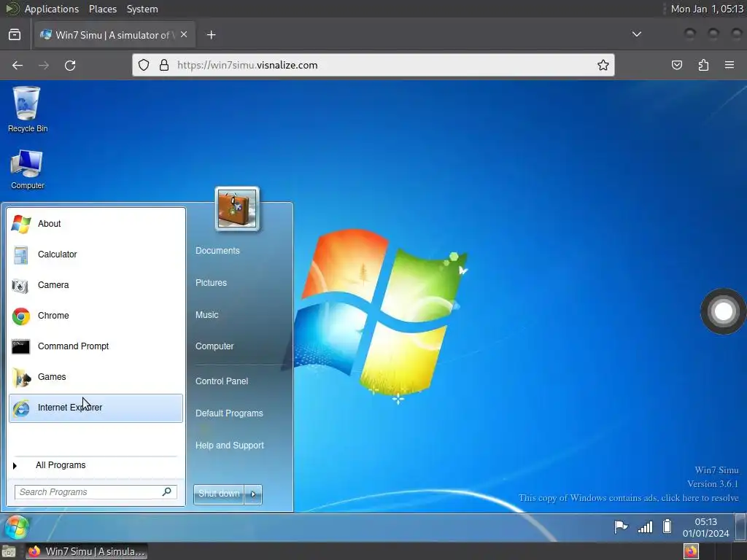747x560 pixels.
Task: Click the network signal tray icon
Action: [x=645, y=526]
